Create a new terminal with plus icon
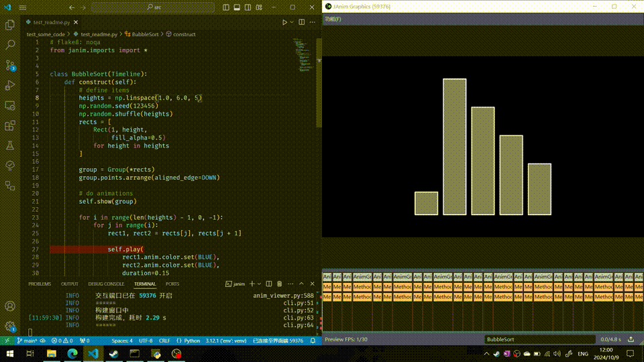The width and height of the screenshot is (644, 362). tap(252, 284)
